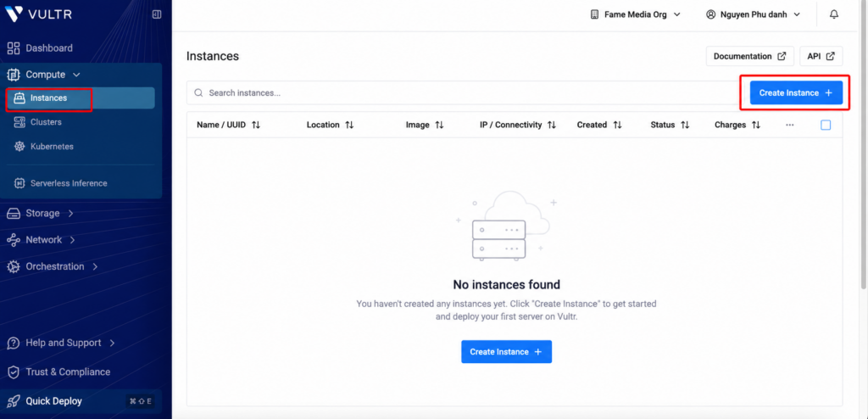Click the Compute chip icon
Viewport: 868px width, 419px height.
pyautogui.click(x=14, y=75)
